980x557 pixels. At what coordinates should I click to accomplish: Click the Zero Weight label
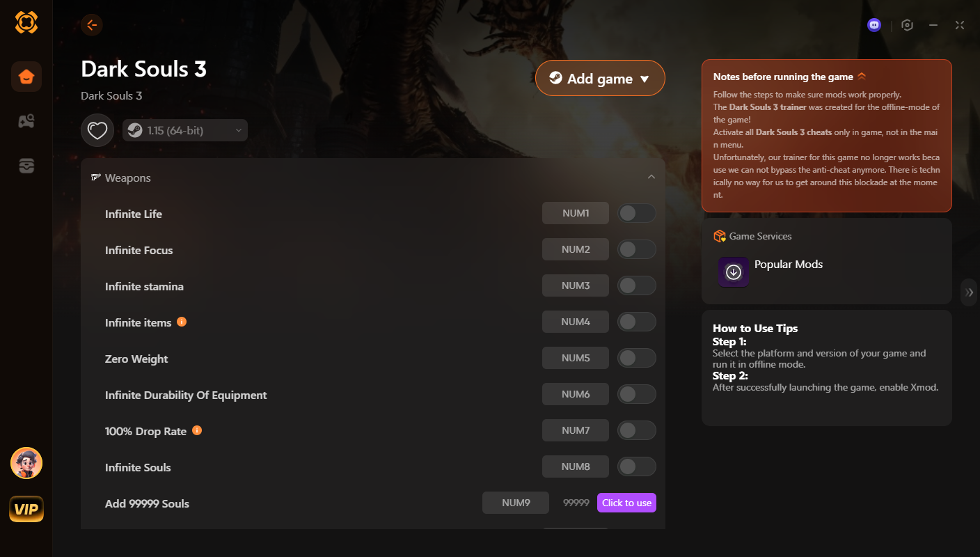tap(136, 359)
